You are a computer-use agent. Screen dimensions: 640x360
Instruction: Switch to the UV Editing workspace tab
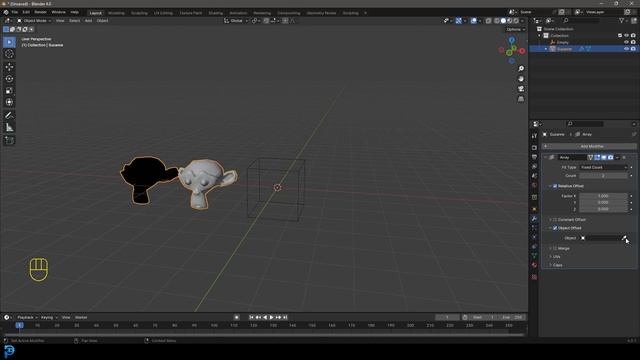click(x=163, y=13)
